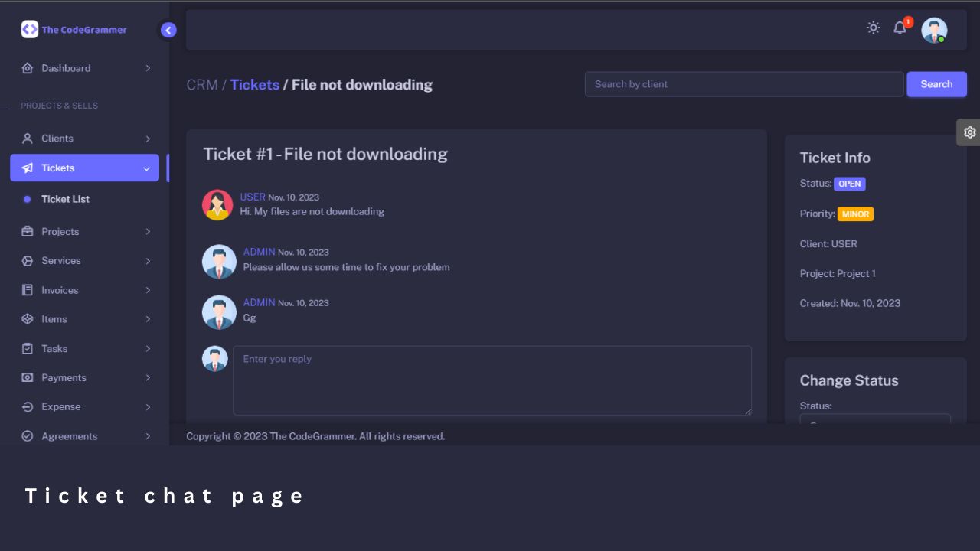The height and width of the screenshot is (551, 980).
Task: Open the Dashboard home icon
Action: [28, 68]
